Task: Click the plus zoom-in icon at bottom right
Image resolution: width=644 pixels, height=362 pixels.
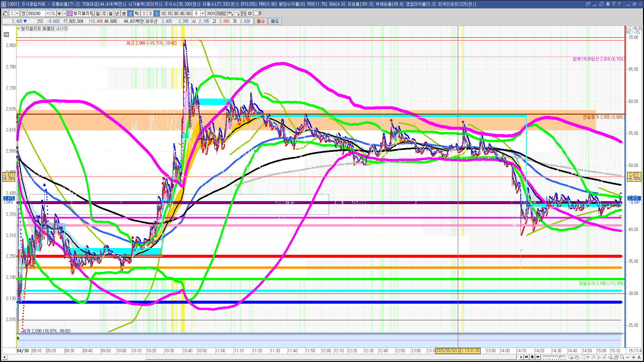Action: 634,357
